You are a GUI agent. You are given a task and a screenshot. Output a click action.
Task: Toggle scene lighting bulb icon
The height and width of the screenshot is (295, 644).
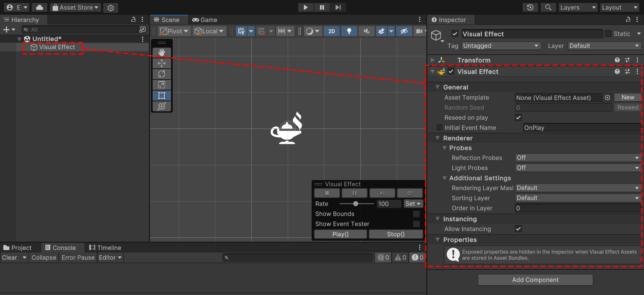point(349,31)
